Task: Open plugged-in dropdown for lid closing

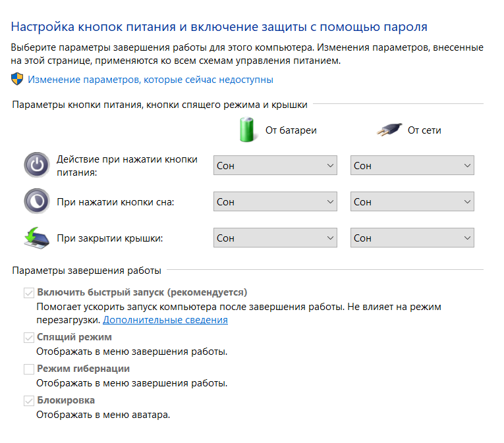Action: (412, 238)
